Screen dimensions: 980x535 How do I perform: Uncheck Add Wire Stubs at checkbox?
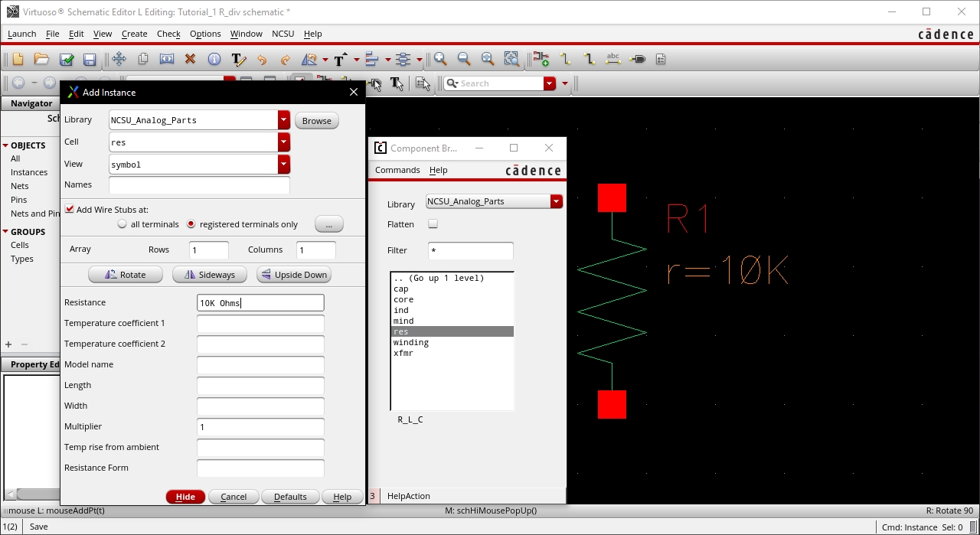(x=70, y=209)
